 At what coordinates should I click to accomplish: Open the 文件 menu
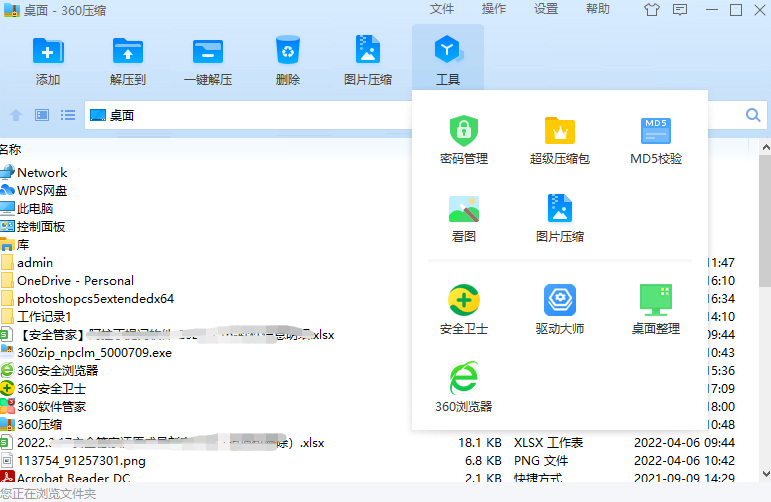[x=442, y=9]
